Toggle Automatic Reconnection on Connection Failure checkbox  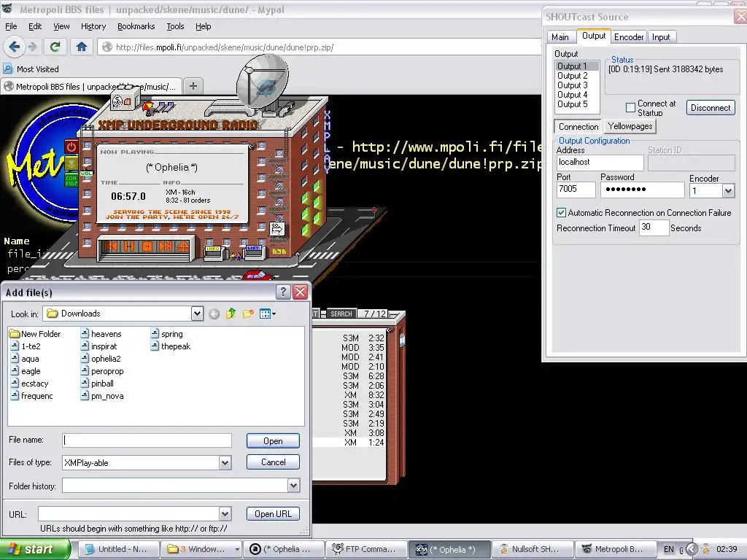(561, 212)
